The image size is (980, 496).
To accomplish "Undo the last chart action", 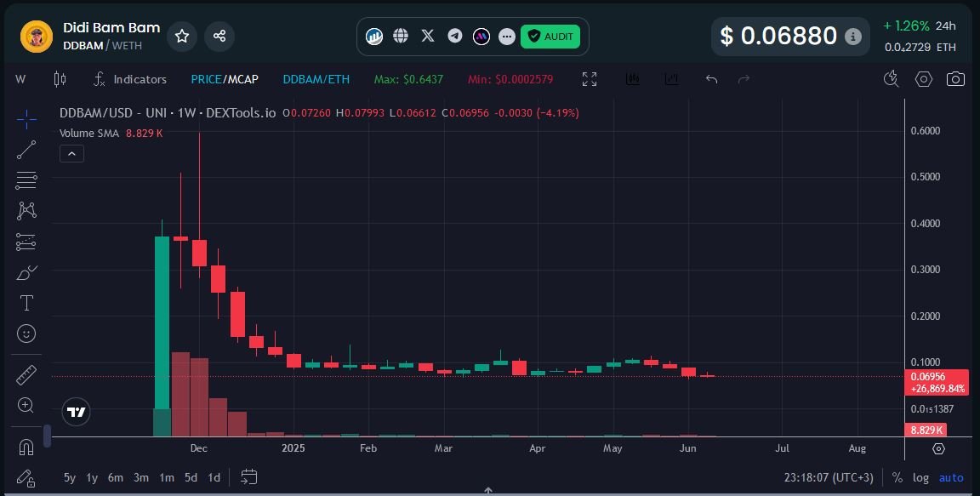I will pos(711,79).
